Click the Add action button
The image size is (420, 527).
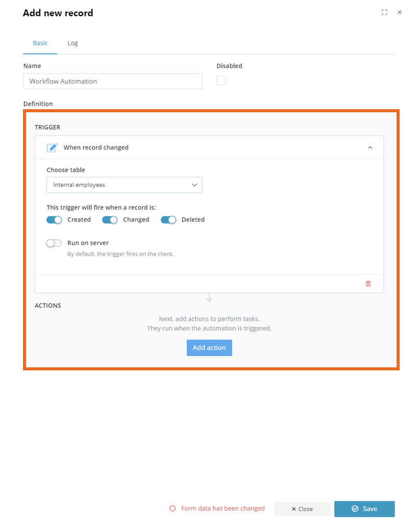click(209, 348)
